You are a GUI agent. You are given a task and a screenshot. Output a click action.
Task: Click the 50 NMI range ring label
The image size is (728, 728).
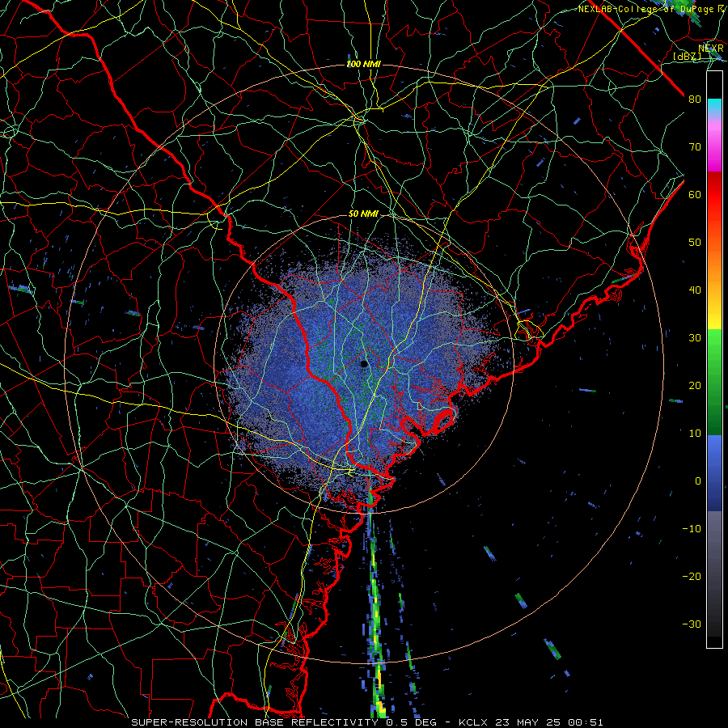click(x=363, y=214)
